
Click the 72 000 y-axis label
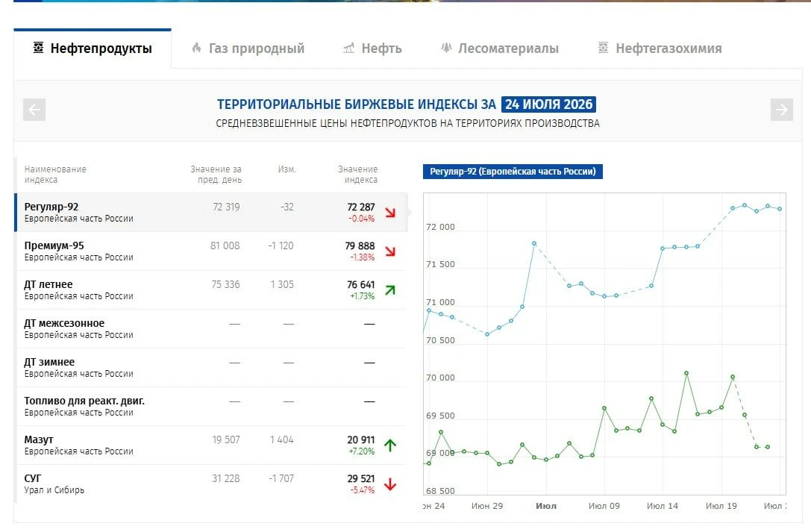click(441, 227)
